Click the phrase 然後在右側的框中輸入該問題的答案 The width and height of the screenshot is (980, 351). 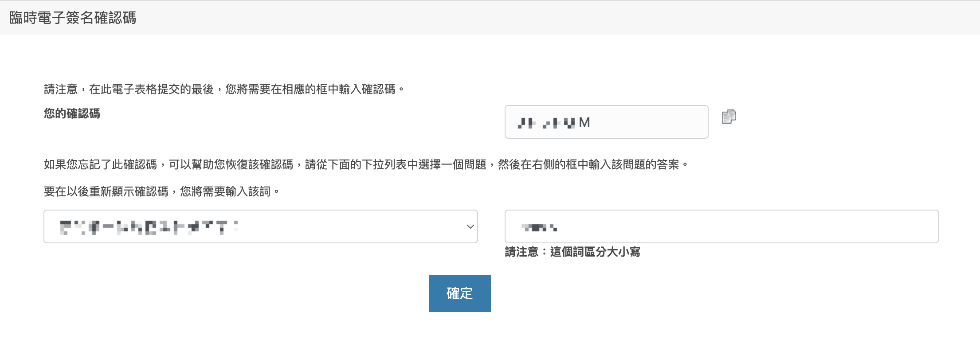(x=588, y=165)
